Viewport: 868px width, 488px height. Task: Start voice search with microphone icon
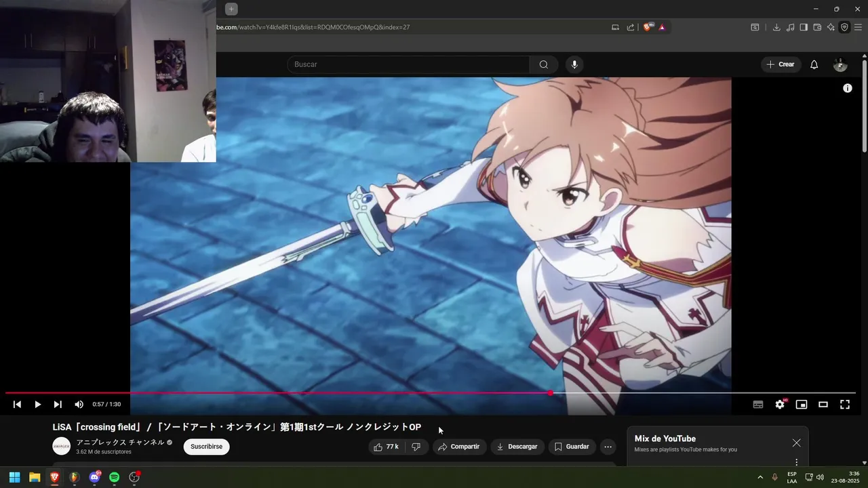(574, 64)
